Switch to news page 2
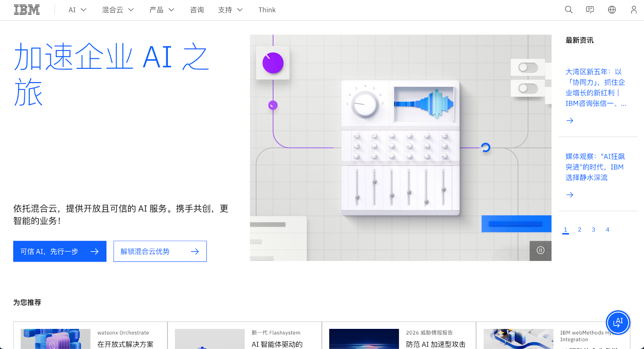This screenshot has width=644, height=349. pos(580,229)
